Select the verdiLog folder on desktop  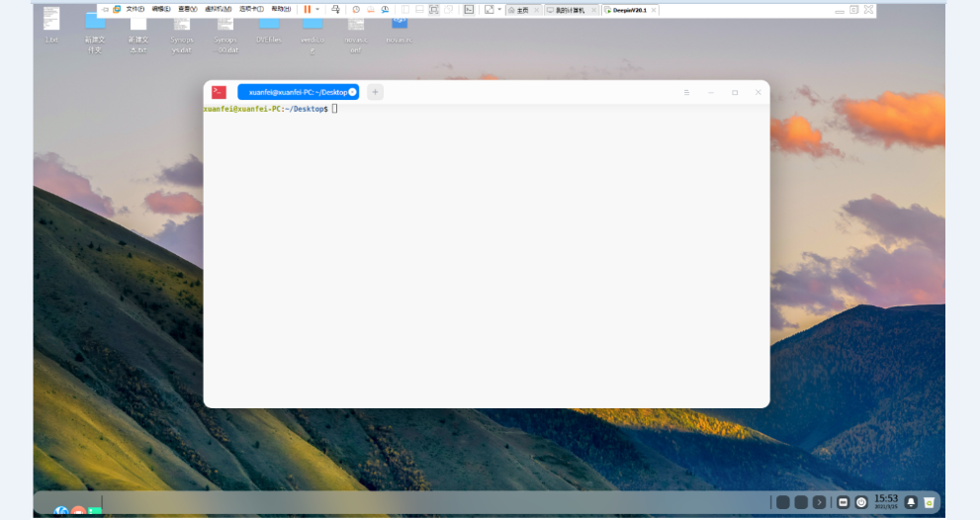[x=312, y=35]
